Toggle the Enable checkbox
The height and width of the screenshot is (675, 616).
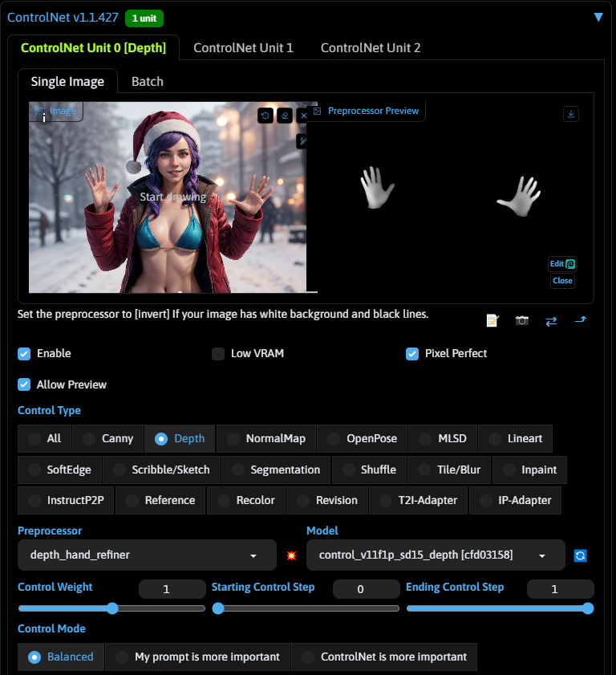[24, 354]
